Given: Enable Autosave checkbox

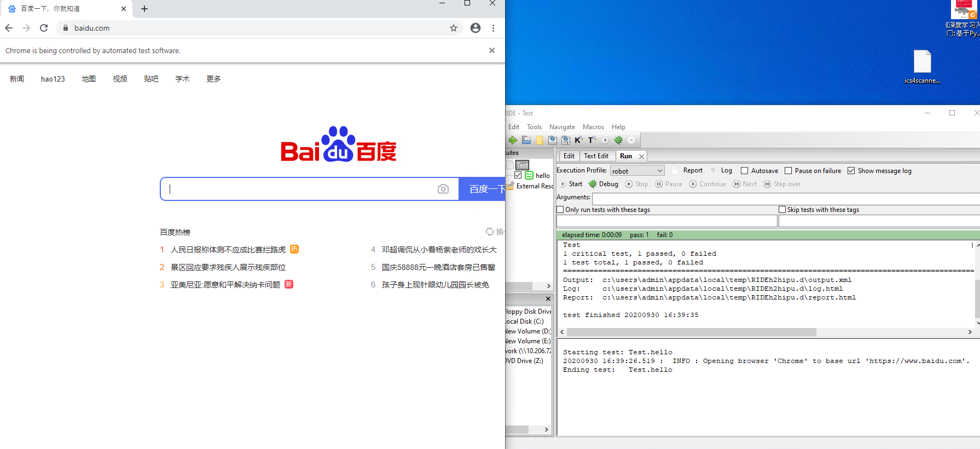Looking at the screenshot, I should pos(744,171).
